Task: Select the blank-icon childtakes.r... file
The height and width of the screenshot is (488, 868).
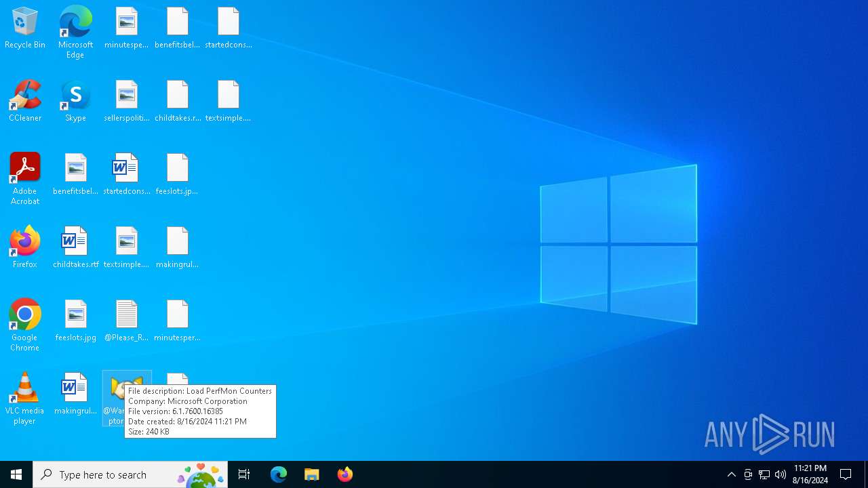Action: [178, 102]
